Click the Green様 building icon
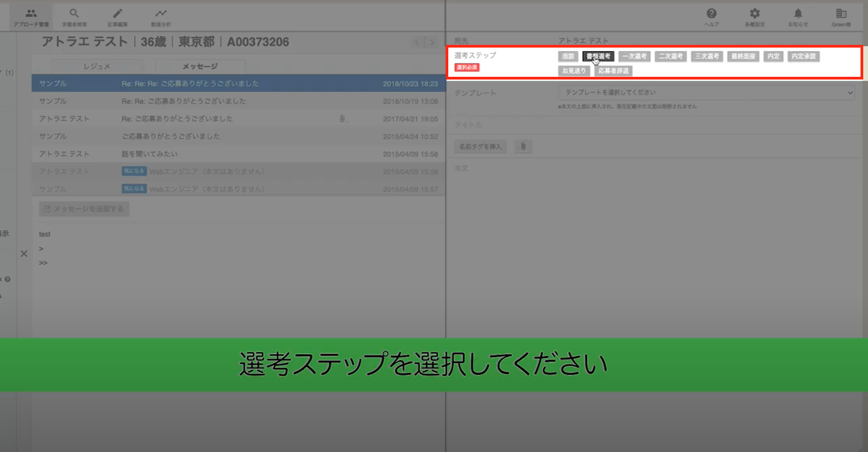Screen dimensions: 868x452 841,14
